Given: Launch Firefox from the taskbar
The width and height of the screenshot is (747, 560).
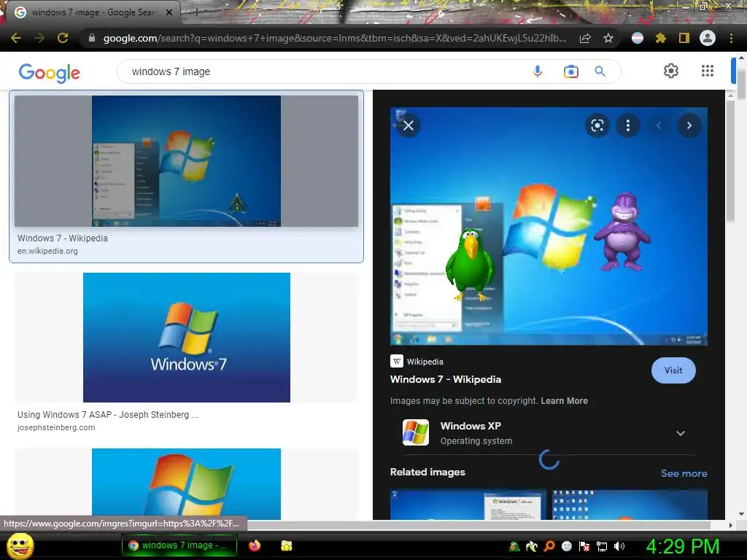Looking at the screenshot, I should tap(255, 545).
